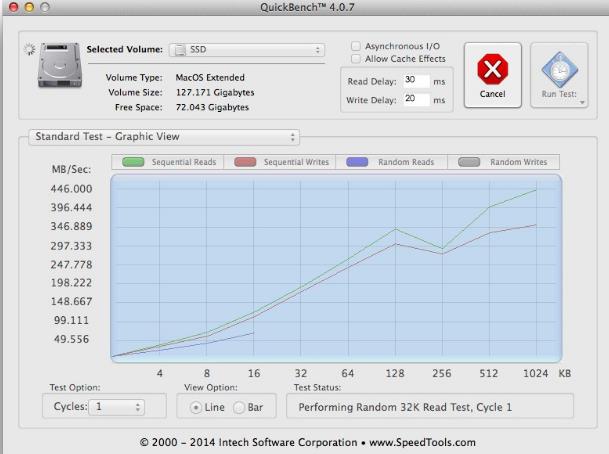Click the small SSD drive icon in volume selector
This screenshot has width=609, height=454.
point(179,50)
